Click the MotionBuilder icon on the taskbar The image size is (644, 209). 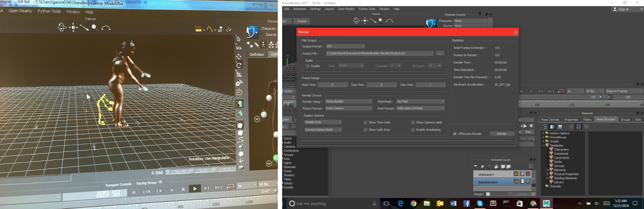tap(546, 203)
